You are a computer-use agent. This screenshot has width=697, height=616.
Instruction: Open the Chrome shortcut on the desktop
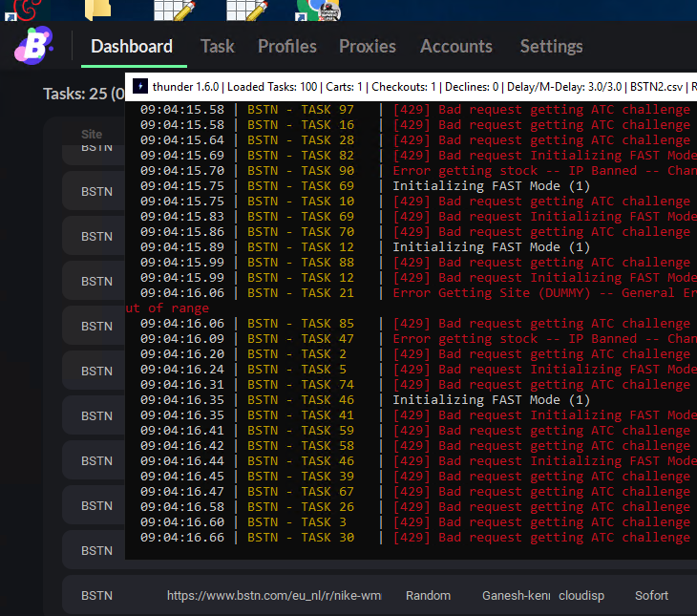pos(318,10)
